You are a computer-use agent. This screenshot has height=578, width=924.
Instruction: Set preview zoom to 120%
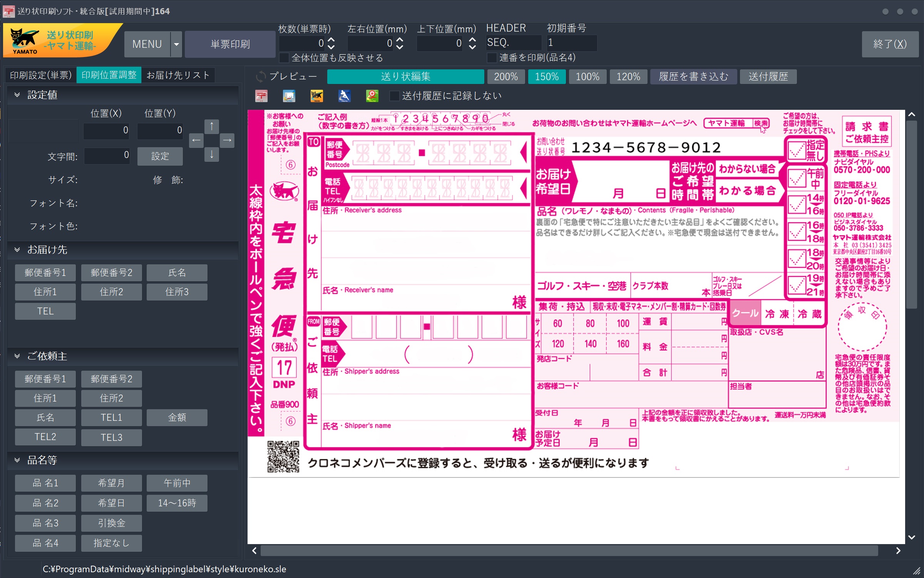pyautogui.click(x=628, y=77)
